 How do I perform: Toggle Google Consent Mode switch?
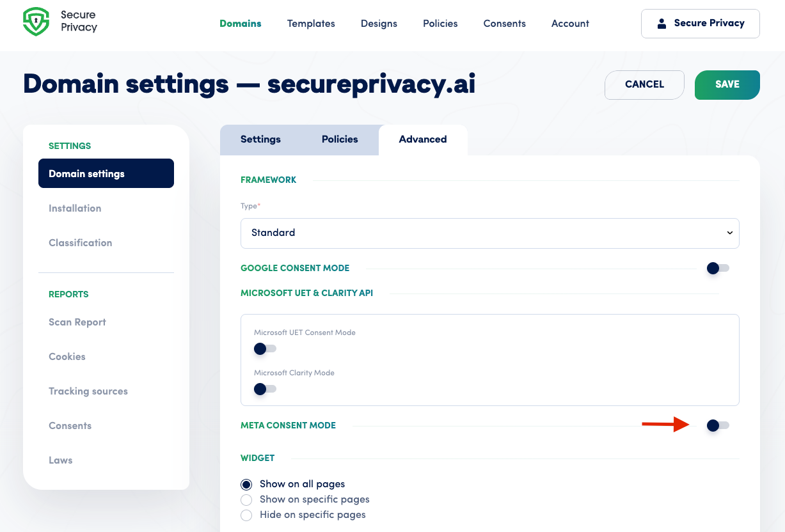coord(718,268)
